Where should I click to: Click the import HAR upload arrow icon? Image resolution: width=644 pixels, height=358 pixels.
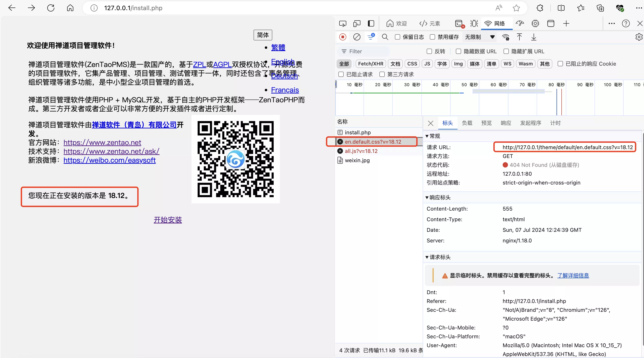click(x=519, y=37)
